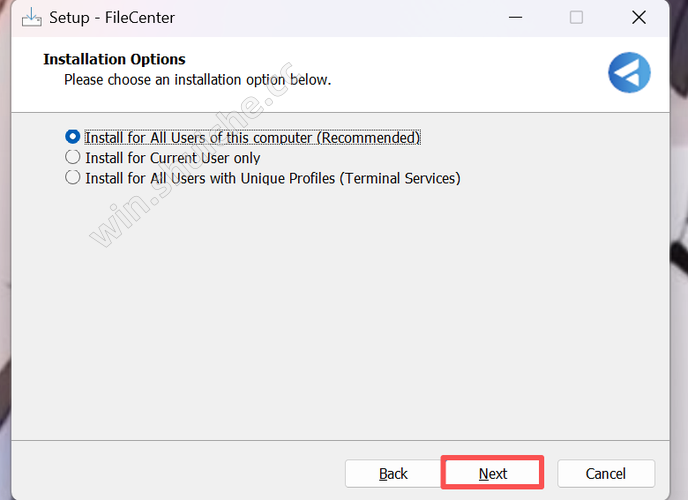
Task: Select the All Users (Recommended) radio button
Action: click(72, 137)
